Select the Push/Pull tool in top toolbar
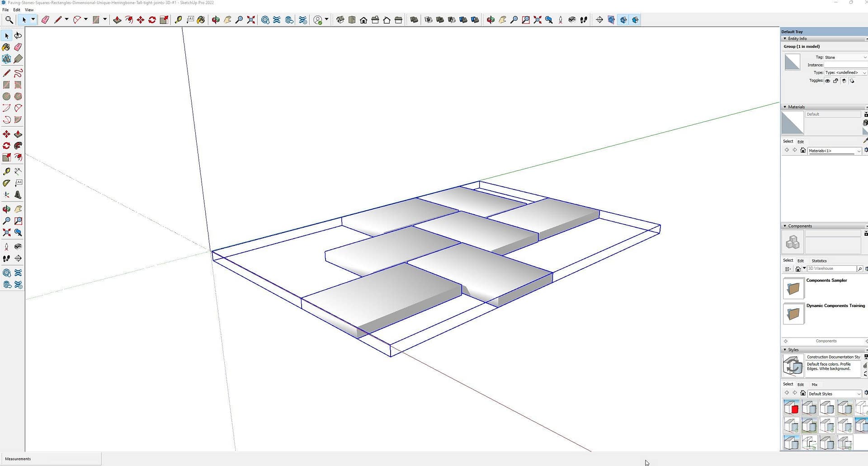The image size is (868, 466). click(x=117, y=20)
